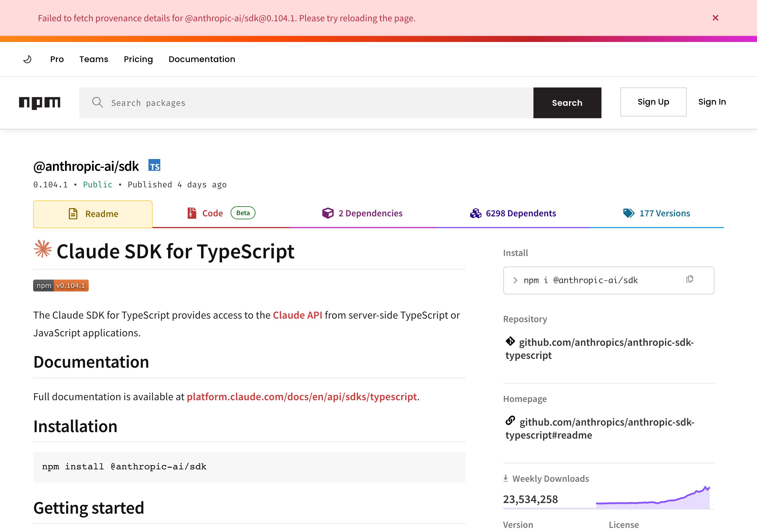Click the magnifying glass search icon
This screenshot has width=757, height=532.
(97, 103)
